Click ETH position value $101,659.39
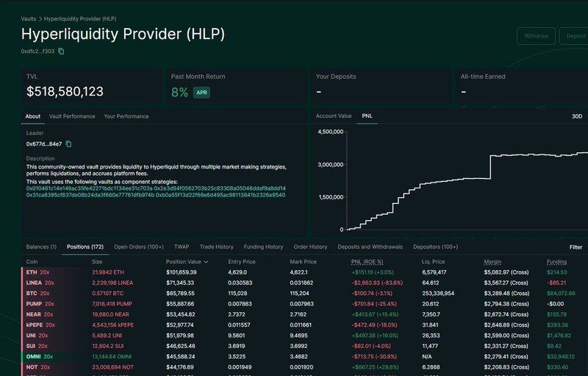The image size is (588, 376). (x=182, y=272)
